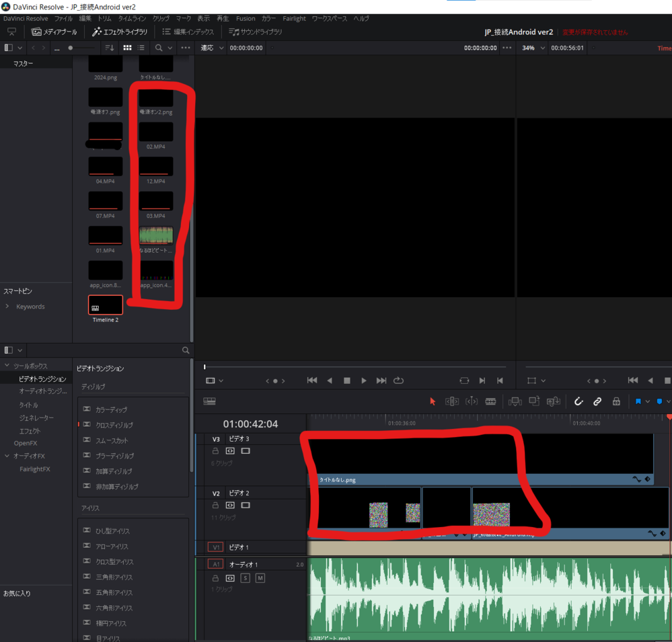
Task: Toggle timeline snapping magnet icon
Action: 578,401
